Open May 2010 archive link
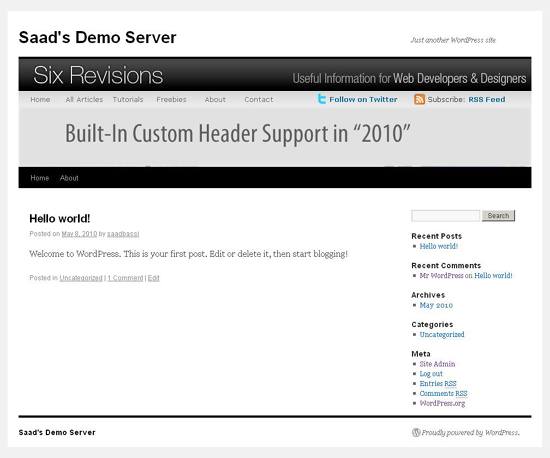550x458 pixels. click(x=436, y=305)
